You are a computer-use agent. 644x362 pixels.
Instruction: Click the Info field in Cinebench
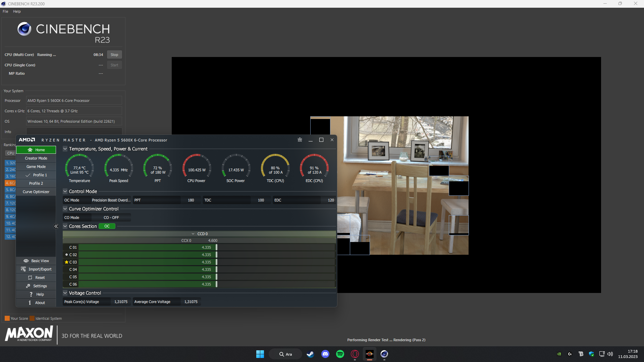[x=74, y=131]
